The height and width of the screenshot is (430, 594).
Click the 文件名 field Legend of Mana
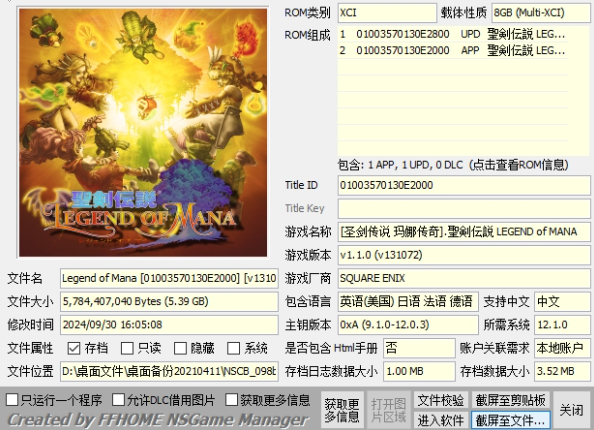point(169,278)
